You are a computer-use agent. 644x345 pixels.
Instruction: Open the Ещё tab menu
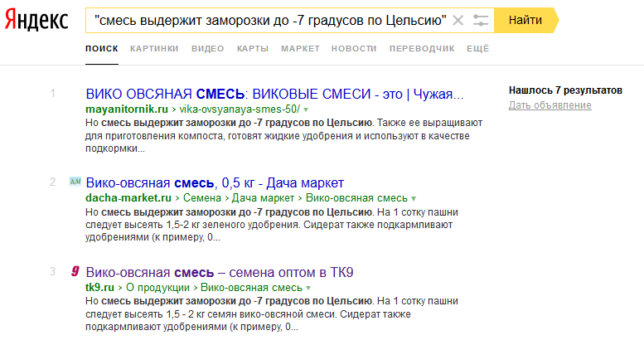point(477,49)
